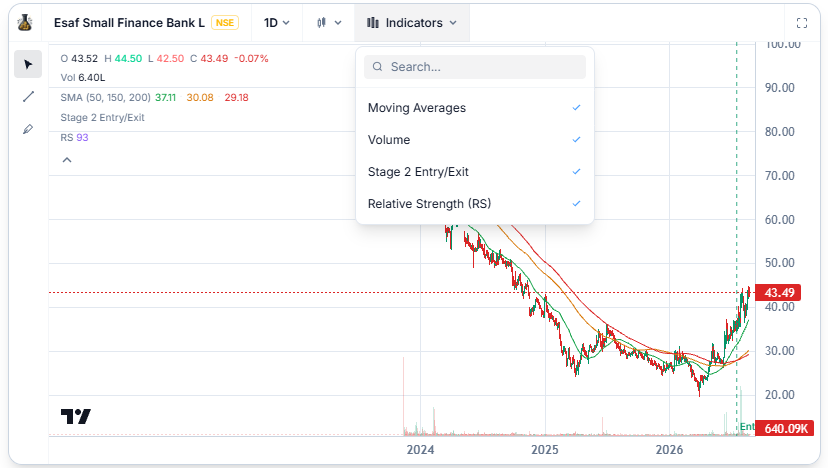The height and width of the screenshot is (468, 828).
Task: Click the Esaf Small Finance Bank symbol name
Action: 129,23
